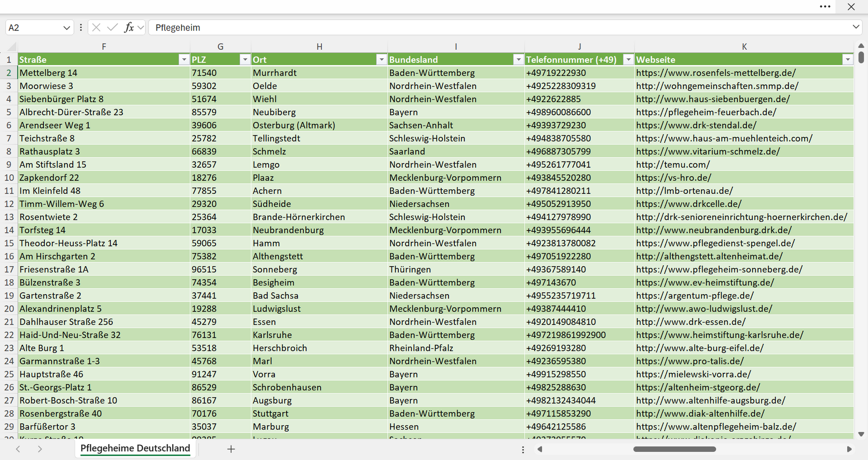Select phone number +497219861992900
The image size is (868, 460).
(579, 335)
